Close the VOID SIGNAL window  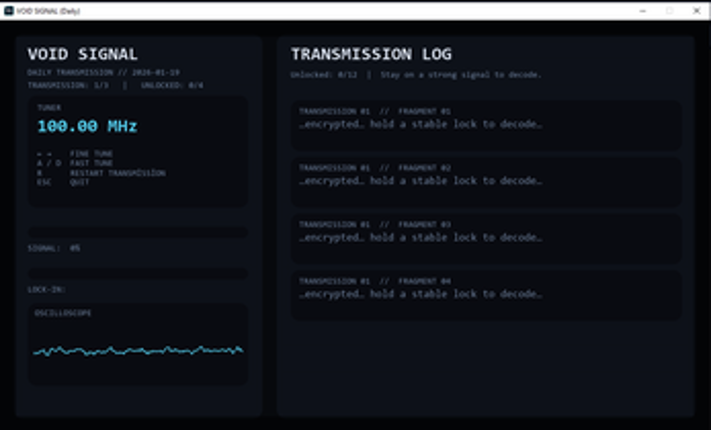[x=697, y=9]
